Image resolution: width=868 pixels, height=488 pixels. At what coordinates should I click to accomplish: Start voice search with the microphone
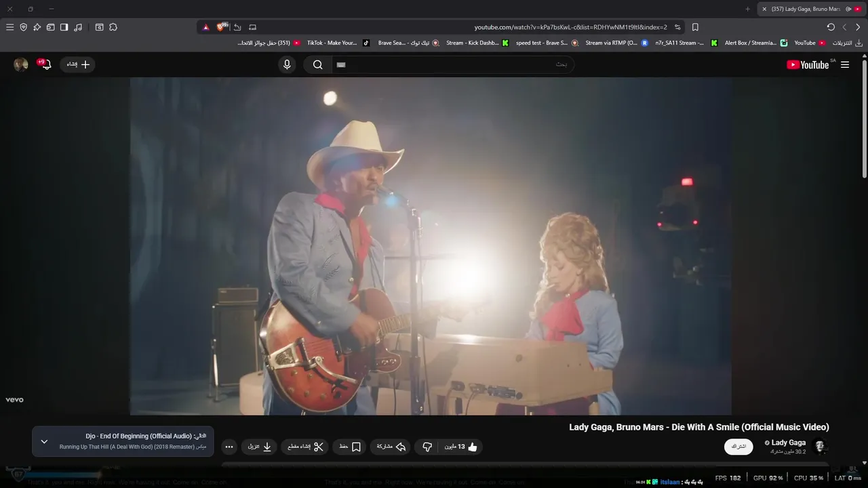coord(287,64)
